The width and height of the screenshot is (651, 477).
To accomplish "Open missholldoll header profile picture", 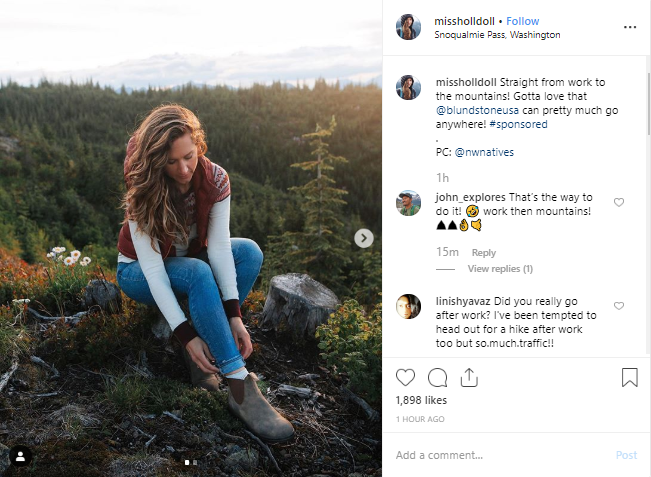I will click(x=408, y=27).
